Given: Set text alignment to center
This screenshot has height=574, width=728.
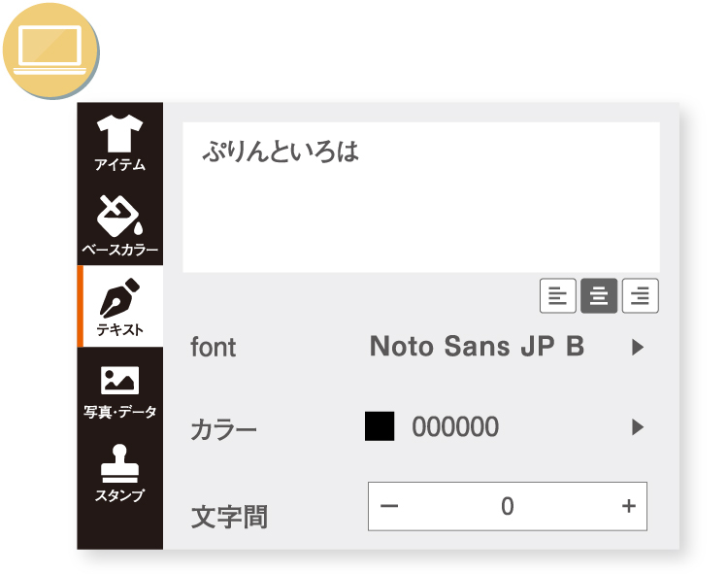Looking at the screenshot, I should [599, 296].
